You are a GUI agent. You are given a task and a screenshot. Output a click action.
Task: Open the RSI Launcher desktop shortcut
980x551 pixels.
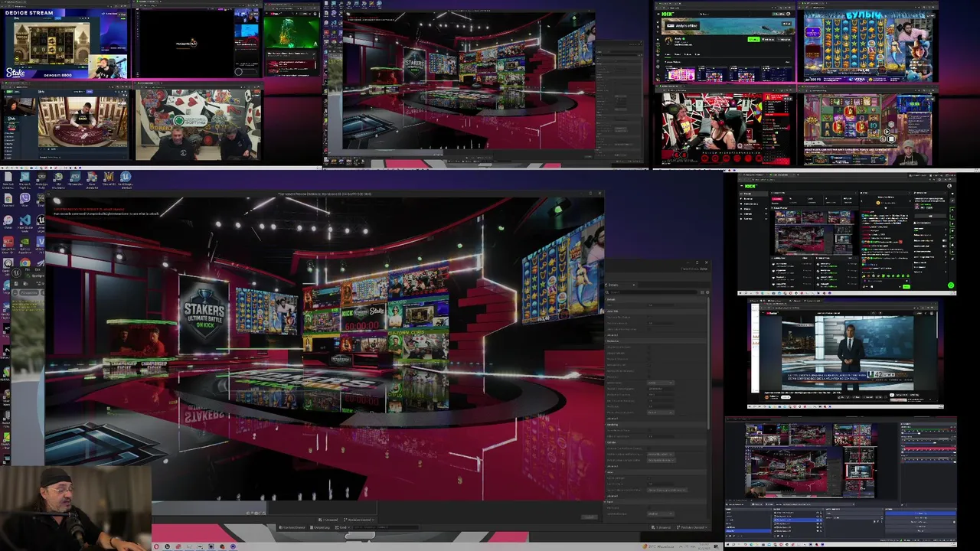[75, 177]
